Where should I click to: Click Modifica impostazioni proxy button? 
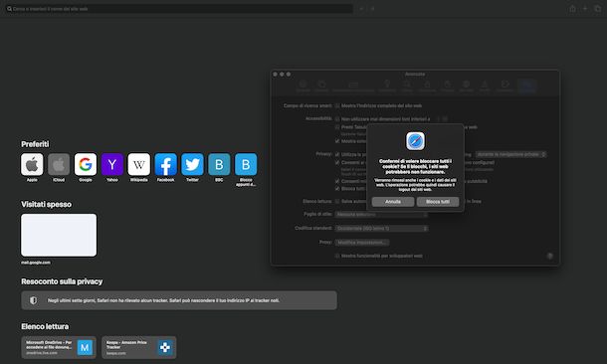362,243
